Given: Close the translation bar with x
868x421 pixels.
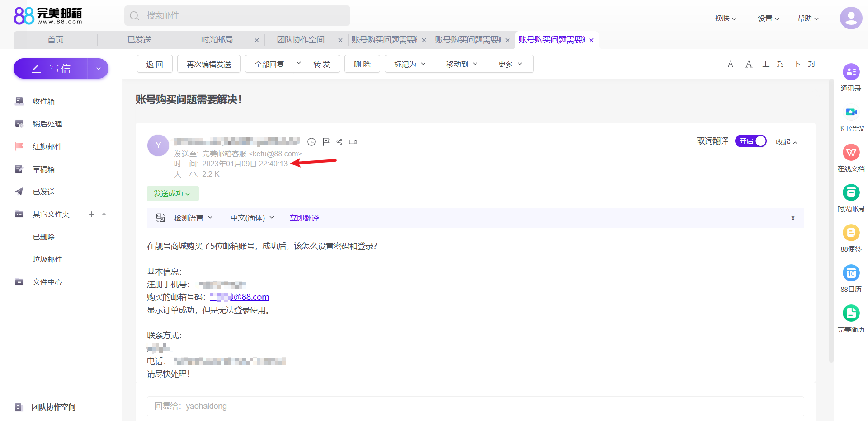Looking at the screenshot, I should click(x=793, y=218).
